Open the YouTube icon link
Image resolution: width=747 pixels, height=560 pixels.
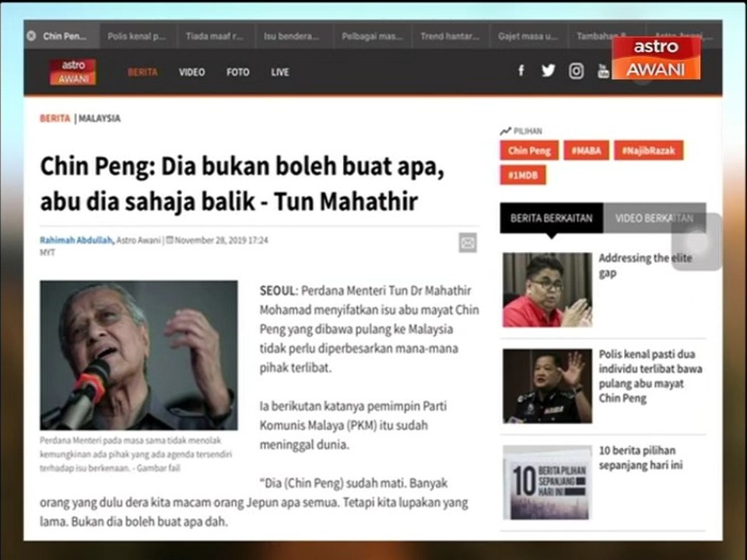[603, 71]
